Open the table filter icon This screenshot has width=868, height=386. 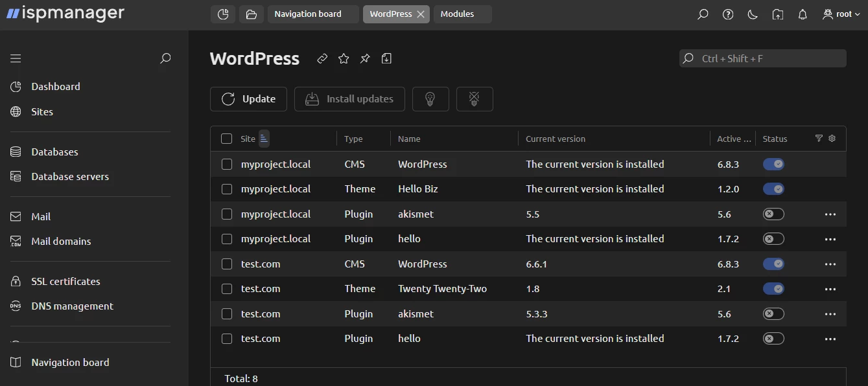click(818, 138)
